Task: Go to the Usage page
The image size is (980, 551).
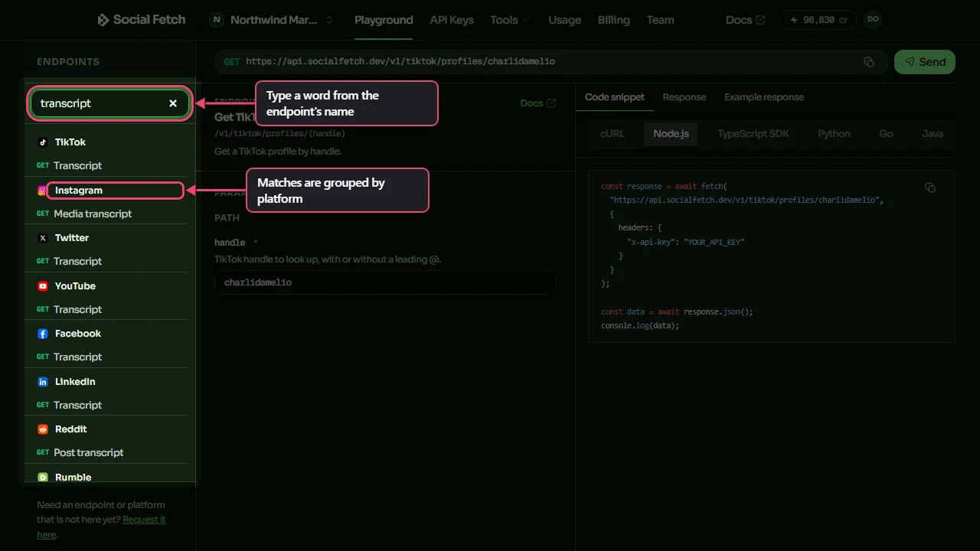Action: [565, 20]
